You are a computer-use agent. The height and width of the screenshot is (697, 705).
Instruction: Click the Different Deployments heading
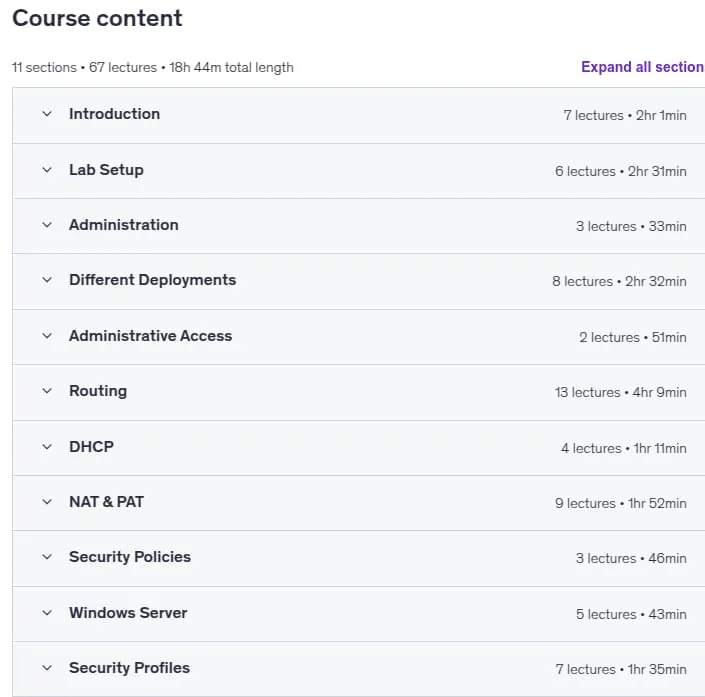click(152, 280)
